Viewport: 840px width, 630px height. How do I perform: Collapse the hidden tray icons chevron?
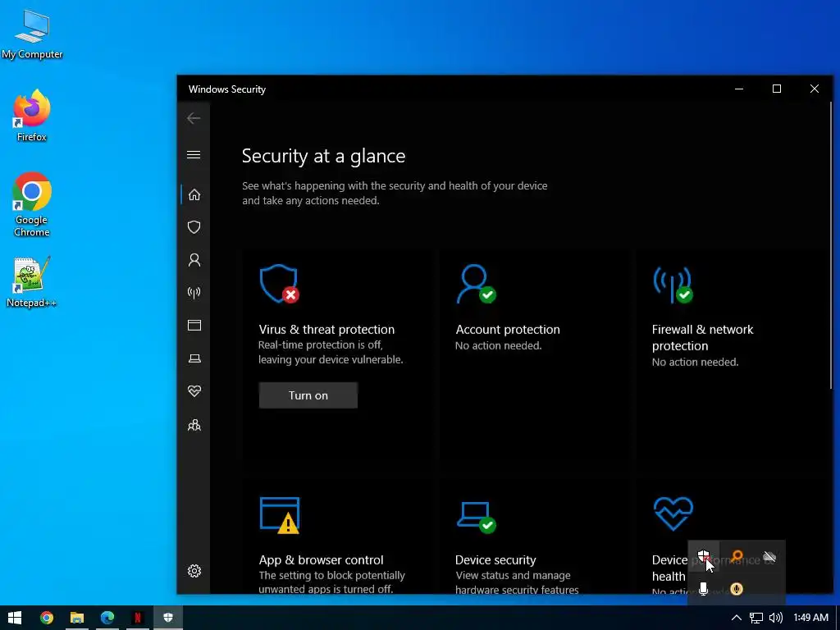[x=737, y=619]
